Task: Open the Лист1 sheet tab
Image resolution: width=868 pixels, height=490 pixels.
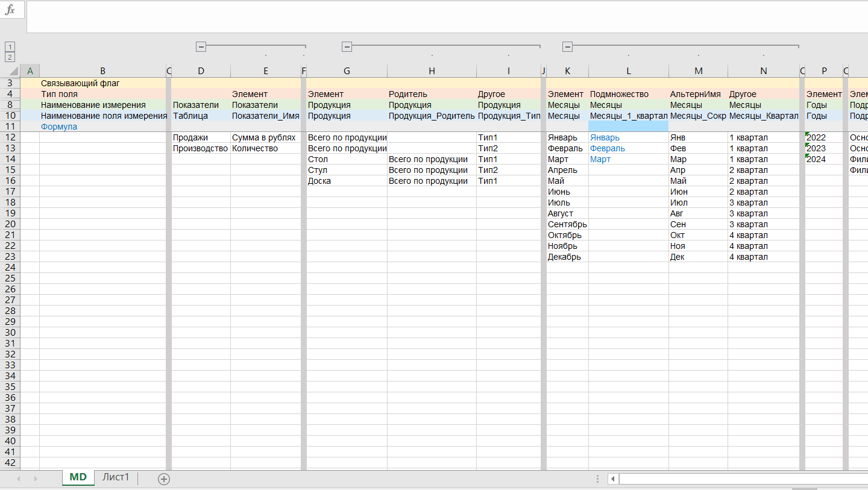Action: 116,477
